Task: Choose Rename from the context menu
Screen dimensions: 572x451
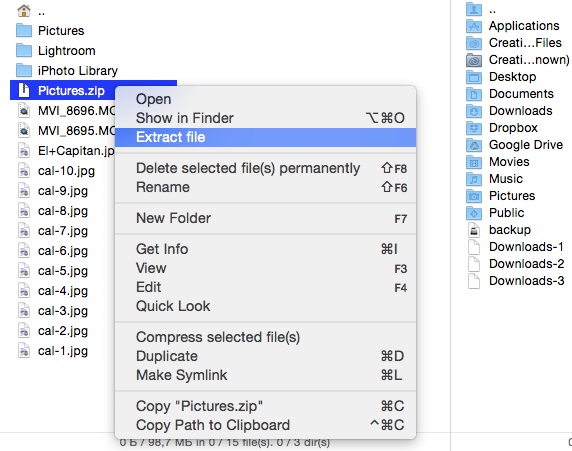Action: click(x=265, y=187)
